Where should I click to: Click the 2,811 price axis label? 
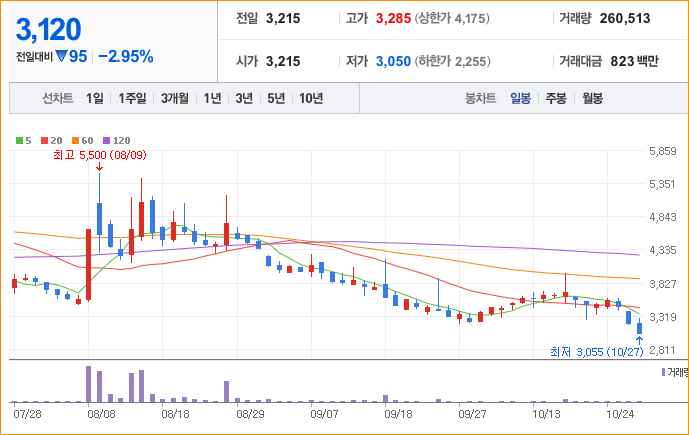tap(663, 350)
